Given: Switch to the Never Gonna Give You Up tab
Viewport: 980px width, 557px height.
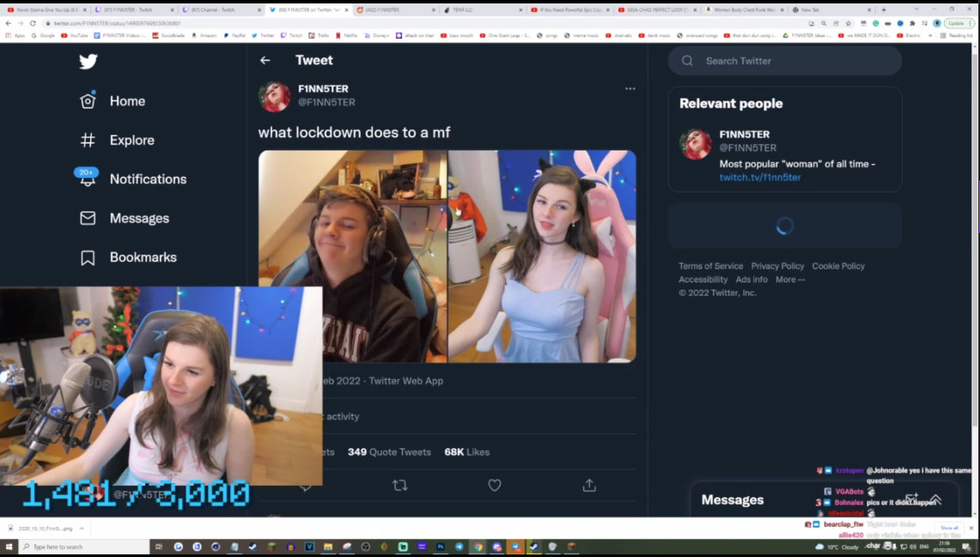Looking at the screenshot, I should [47, 10].
